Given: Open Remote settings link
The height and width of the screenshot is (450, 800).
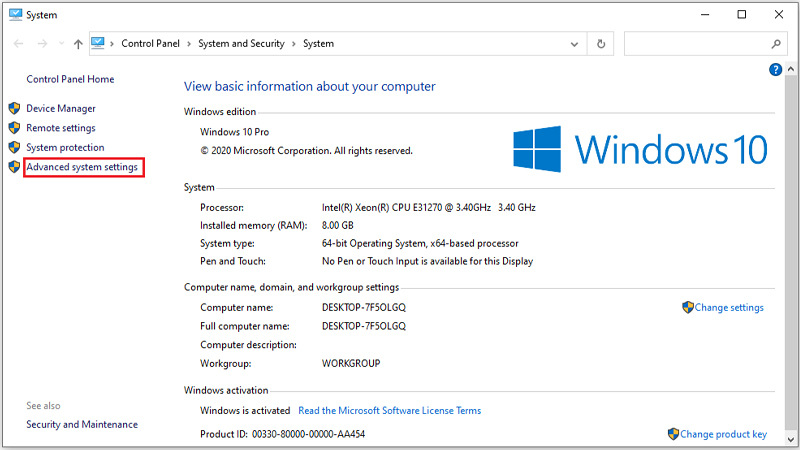Looking at the screenshot, I should (x=61, y=128).
